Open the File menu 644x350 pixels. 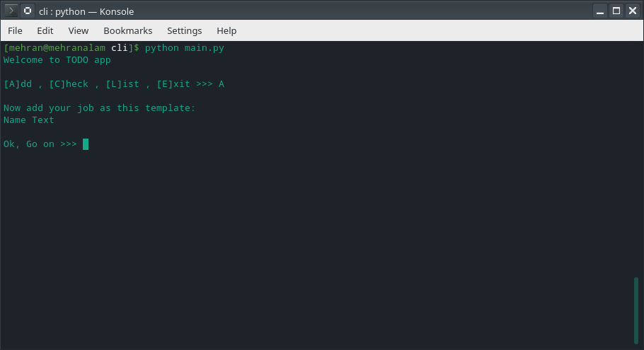(15, 31)
